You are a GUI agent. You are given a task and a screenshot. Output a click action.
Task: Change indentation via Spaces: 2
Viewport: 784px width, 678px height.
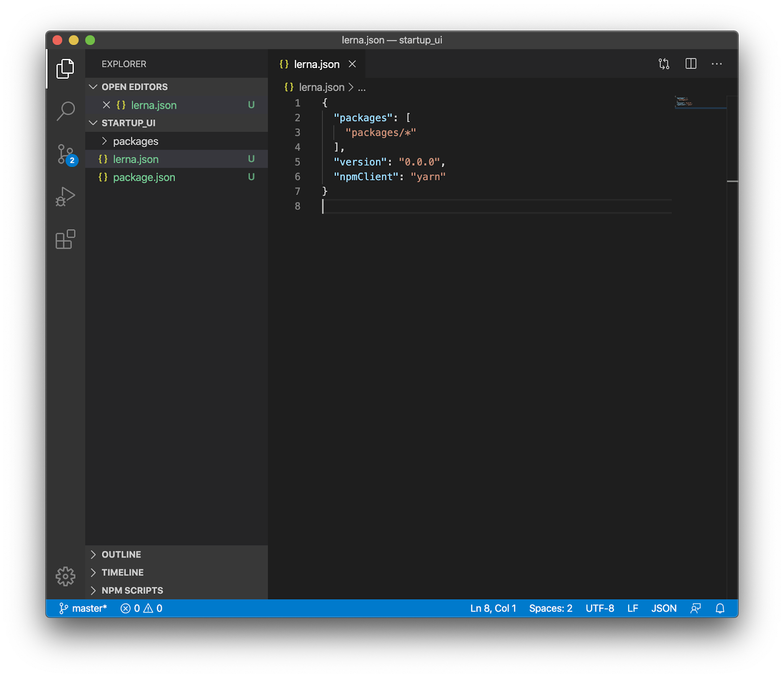tap(550, 608)
